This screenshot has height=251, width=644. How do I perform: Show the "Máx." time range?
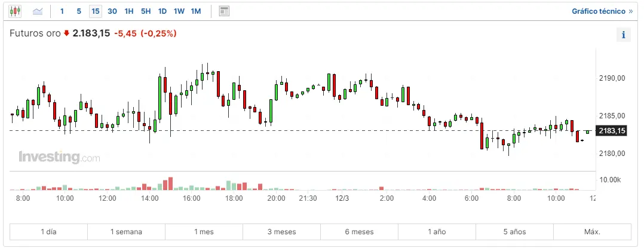click(591, 232)
